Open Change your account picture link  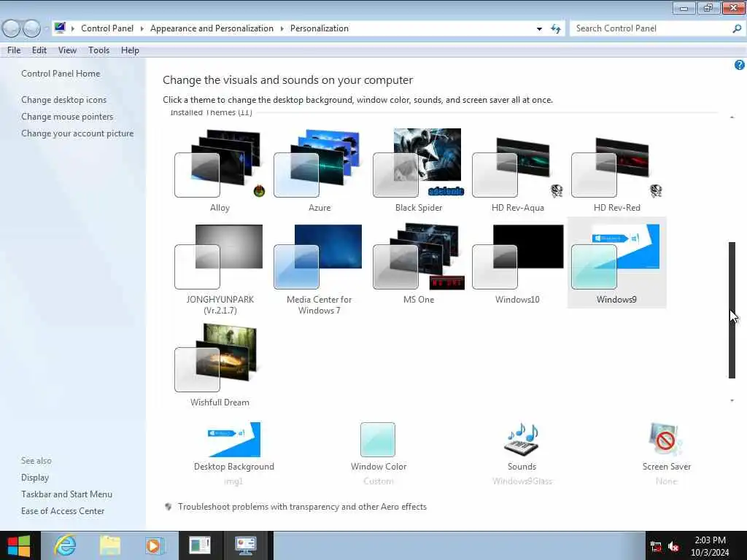pyautogui.click(x=77, y=133)
